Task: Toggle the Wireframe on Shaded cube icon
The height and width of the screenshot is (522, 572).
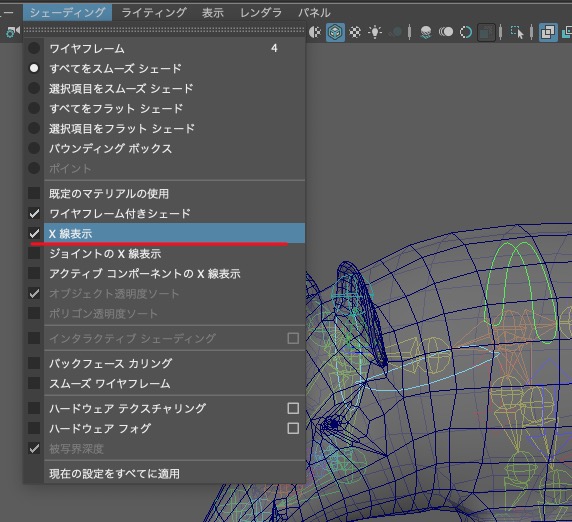Action: tap(335, 32)
